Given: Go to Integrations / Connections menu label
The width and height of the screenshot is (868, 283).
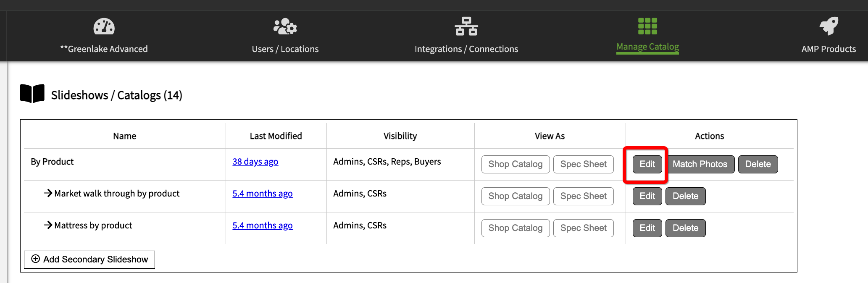Looking at the screenshot, I should click(466, 49).
